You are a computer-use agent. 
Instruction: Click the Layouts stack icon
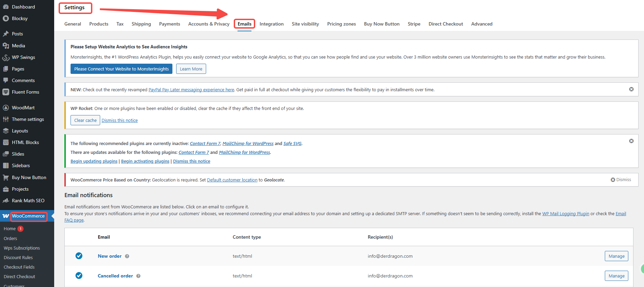(x=6, y=131)
